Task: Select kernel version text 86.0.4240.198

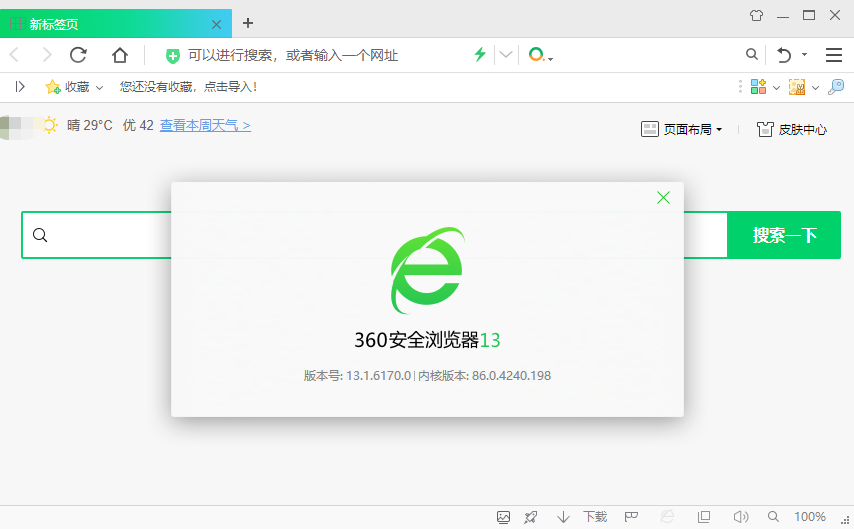Action: tap(511, 376)
